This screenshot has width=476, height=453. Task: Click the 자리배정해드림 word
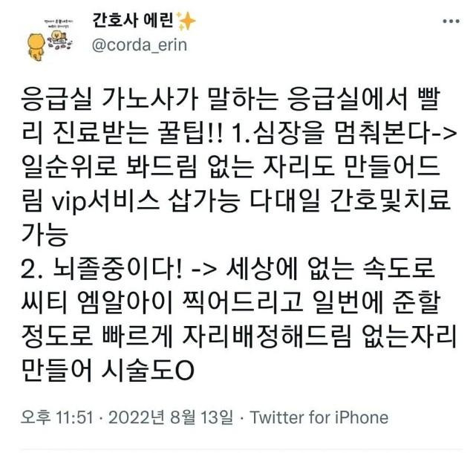click(x=266, y=336)
